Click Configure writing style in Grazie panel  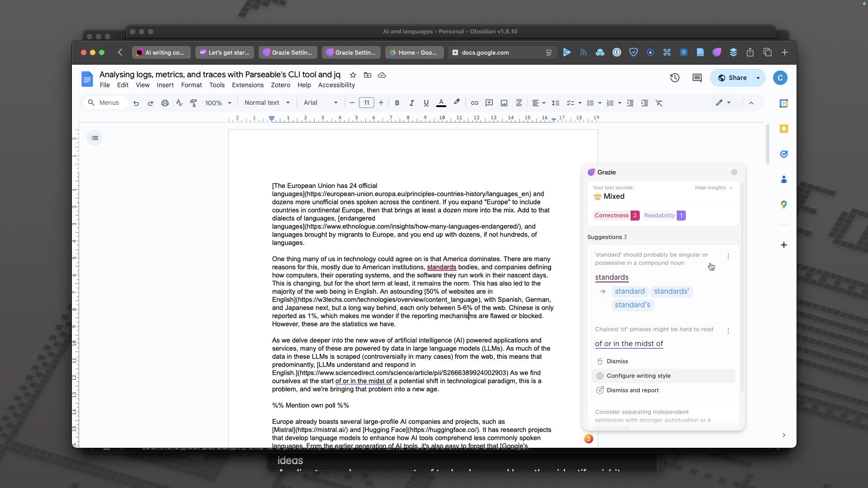click(638, 375)
